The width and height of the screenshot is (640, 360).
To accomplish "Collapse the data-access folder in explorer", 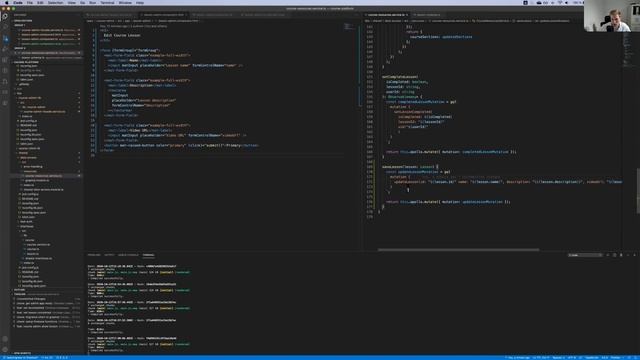I will tap(29, 158).
